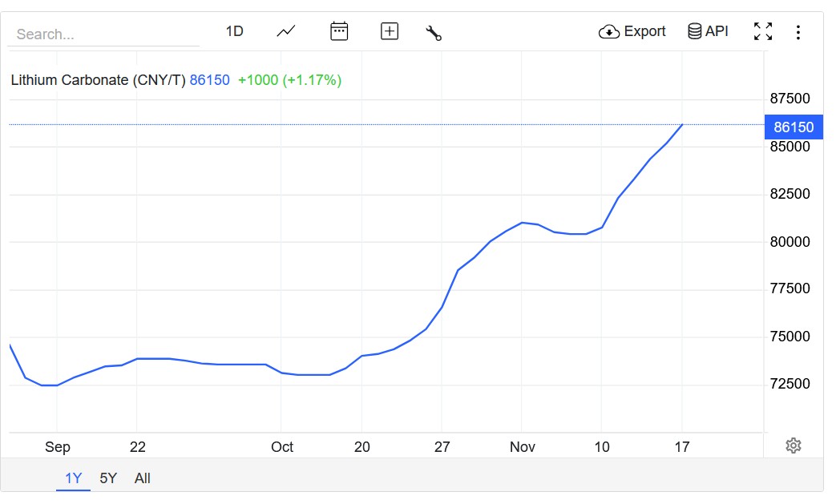Click the 86150 current price label
This screenshot has width=840, height=504.
[x=794, y=127]
